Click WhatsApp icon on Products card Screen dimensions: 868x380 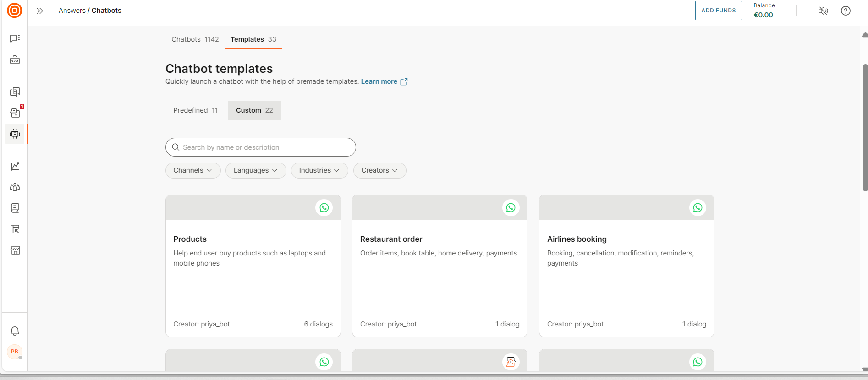tap(324, 208)
